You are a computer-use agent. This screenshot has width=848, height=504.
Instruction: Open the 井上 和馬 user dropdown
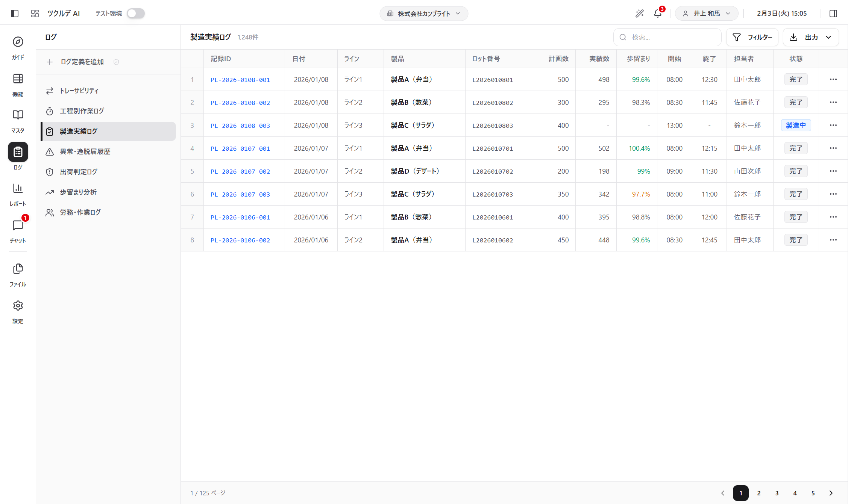(706, 14)
